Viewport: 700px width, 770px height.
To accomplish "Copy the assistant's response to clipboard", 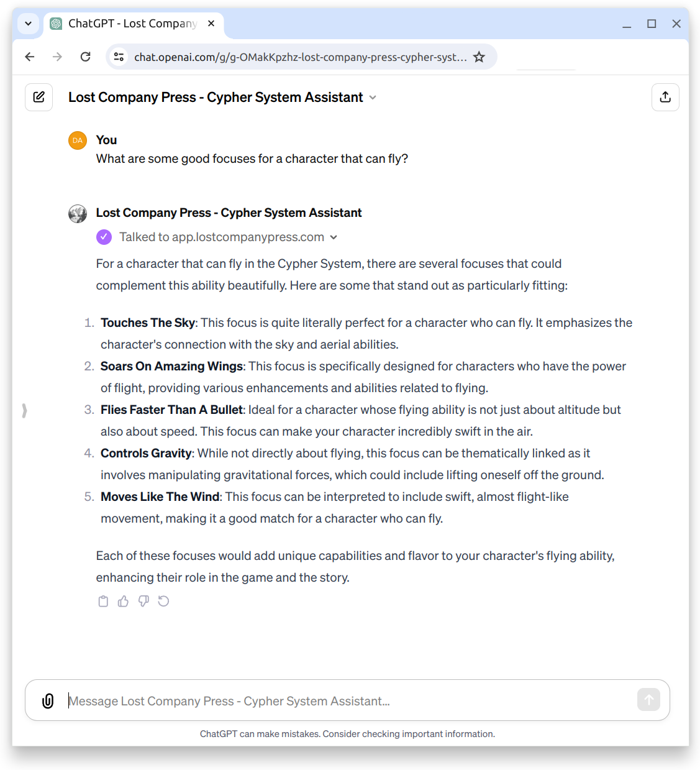I will (x=103, y=601).
